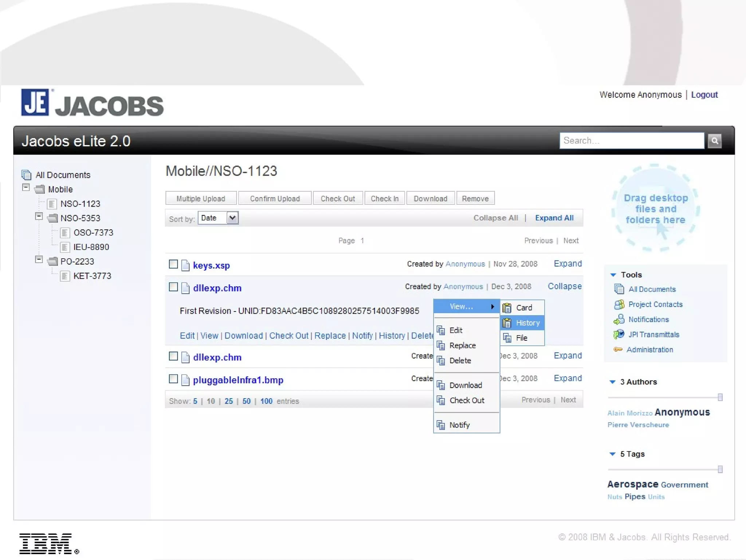Collapse the Tools panel triangle

613,275
